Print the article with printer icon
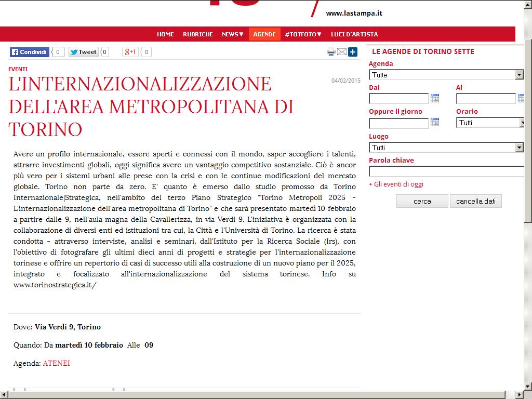Screen dimensions: 532x399 tap(331, 52)
